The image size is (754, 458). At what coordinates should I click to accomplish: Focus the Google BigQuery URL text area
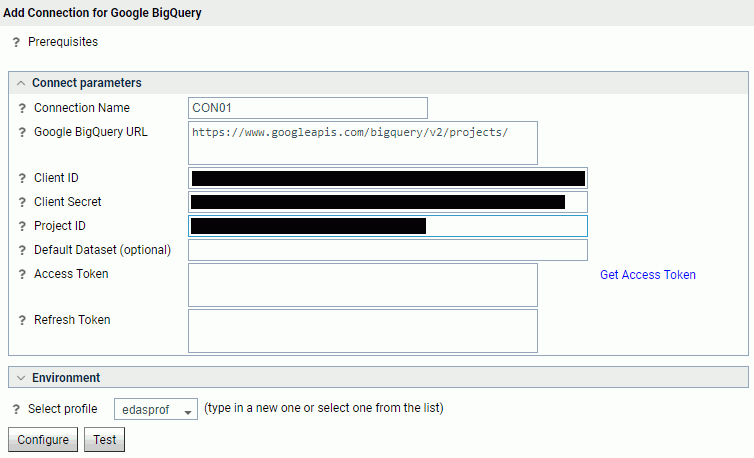click(363, 143)
